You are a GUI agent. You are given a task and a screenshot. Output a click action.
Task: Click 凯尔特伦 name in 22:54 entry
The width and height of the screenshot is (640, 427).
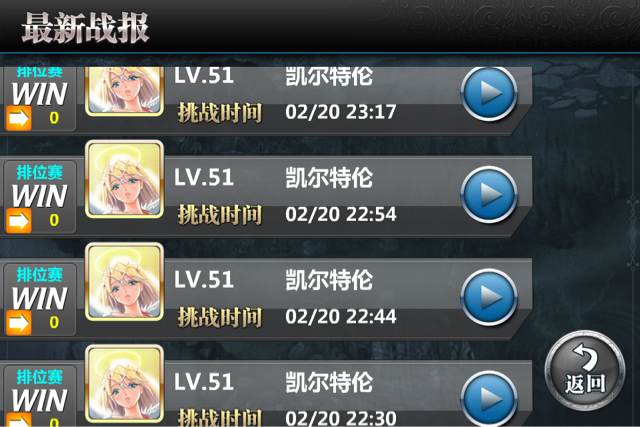[329, 178]
